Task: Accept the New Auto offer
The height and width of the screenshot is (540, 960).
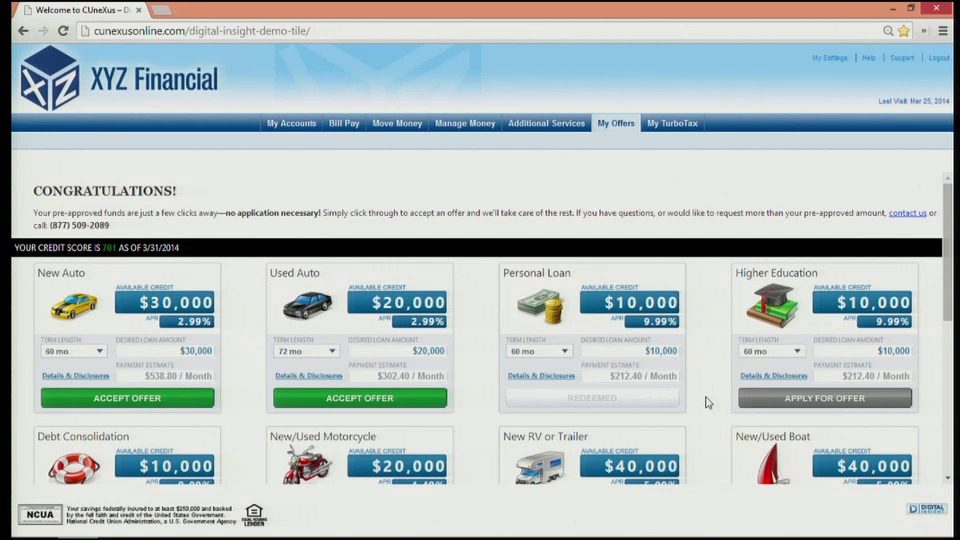Action: point(127,398)
